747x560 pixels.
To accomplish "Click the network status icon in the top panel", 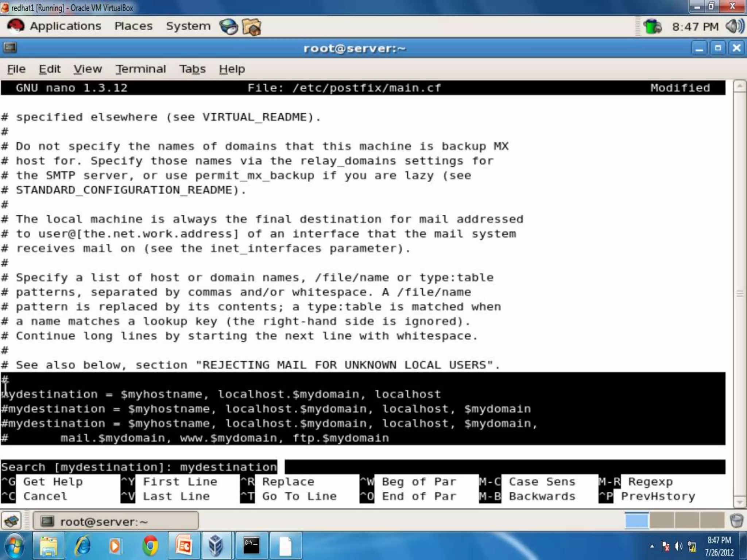I will 652,27.
